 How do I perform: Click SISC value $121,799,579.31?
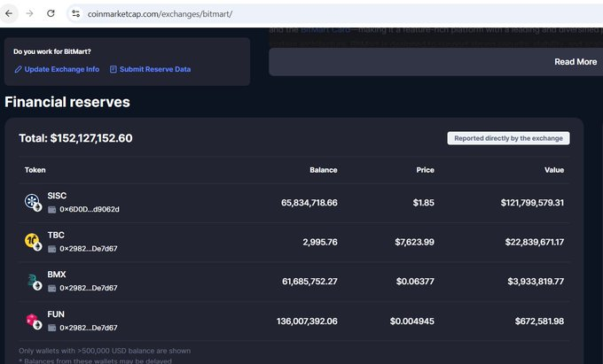pos(532,203)
